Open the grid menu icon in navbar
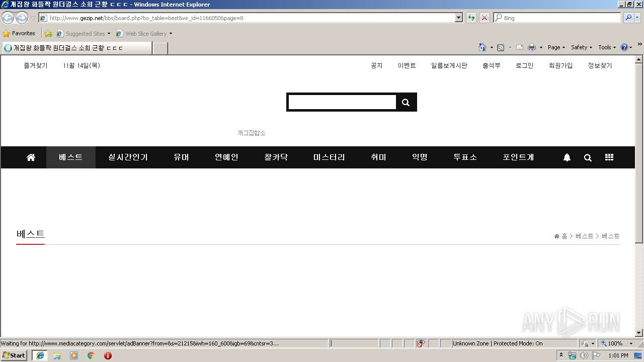The width and height of the screenshot is (644, 362). point(609,157)
